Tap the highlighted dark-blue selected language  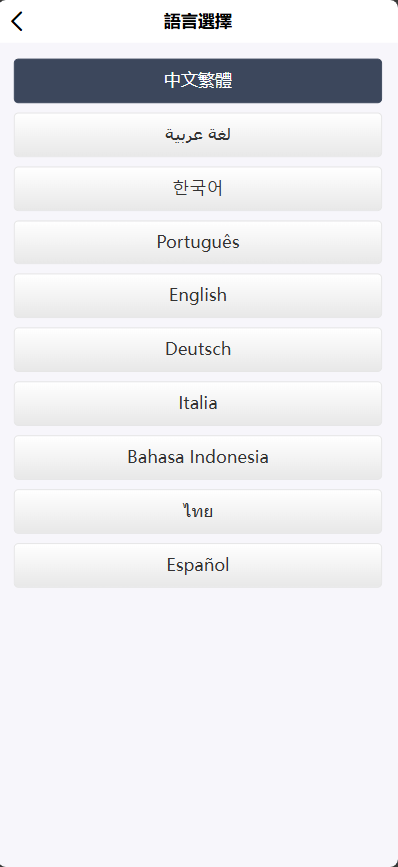198,81
